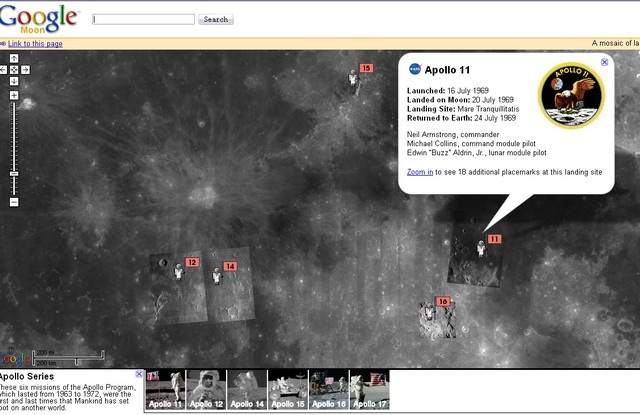Image resolution: width=640 pixels, height=415 pixels.
Task: Zoom in with the plus button
Action: pyautogui.click(x=14, y=95)
